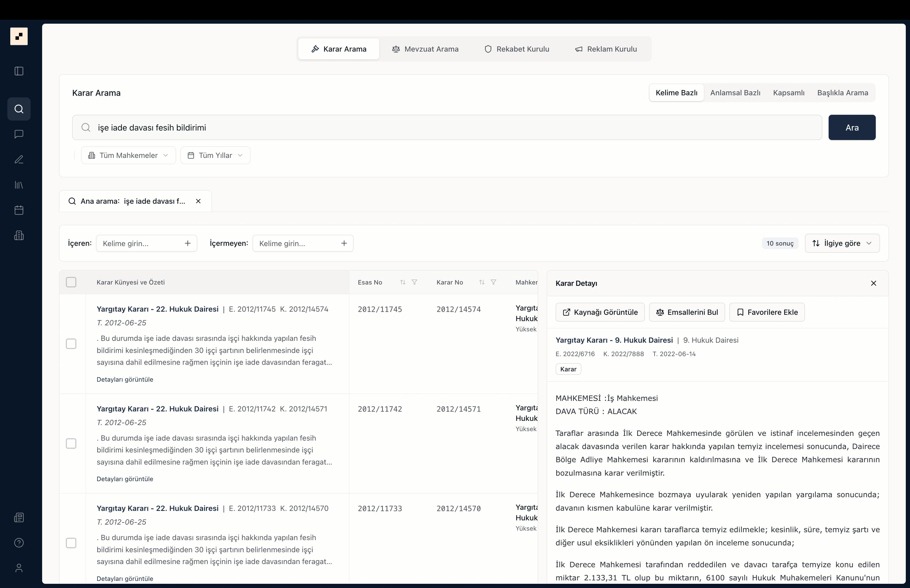The height and width of the screenshot is (588, 910).
Task: Open the İlgiye göre sort dropdown
Action: pos(842,243)
